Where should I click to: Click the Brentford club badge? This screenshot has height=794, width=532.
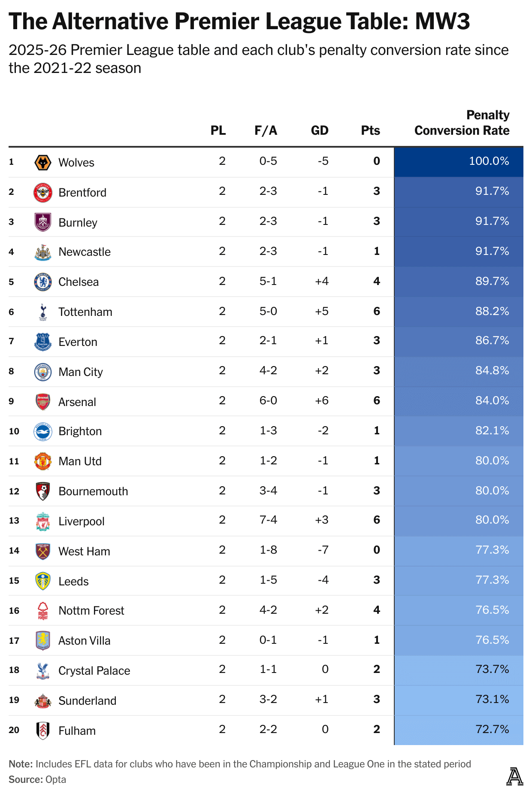tap(43, 192)
